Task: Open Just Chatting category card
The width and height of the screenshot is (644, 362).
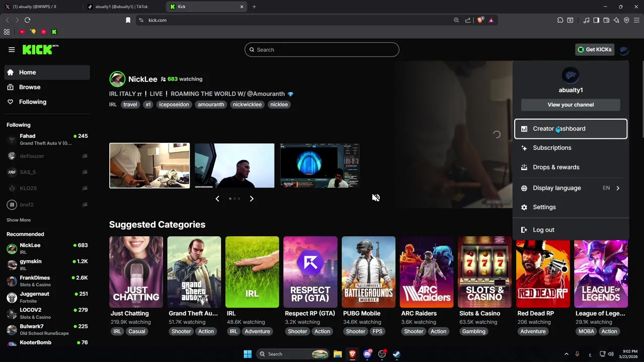Action: (x=136, y=272)
